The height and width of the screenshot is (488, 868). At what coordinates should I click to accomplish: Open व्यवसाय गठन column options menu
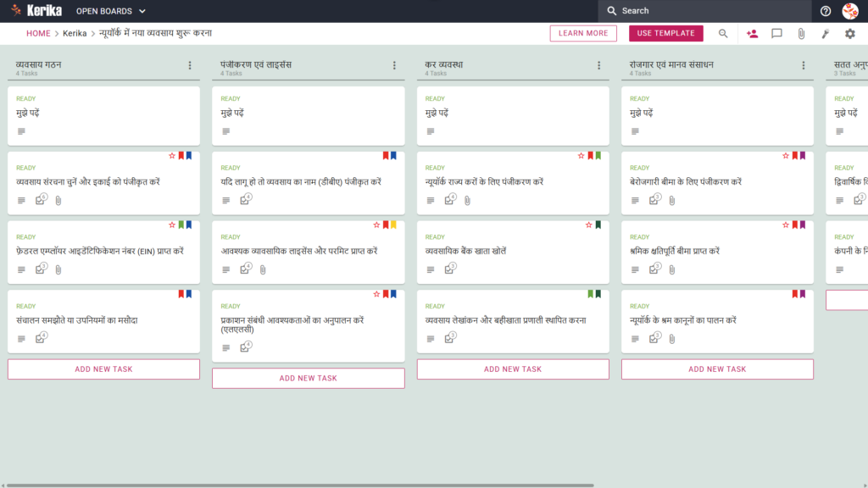(190, 65)
